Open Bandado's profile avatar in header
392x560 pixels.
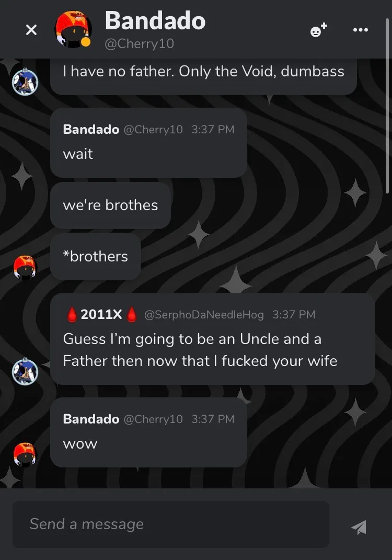(73, 29)
